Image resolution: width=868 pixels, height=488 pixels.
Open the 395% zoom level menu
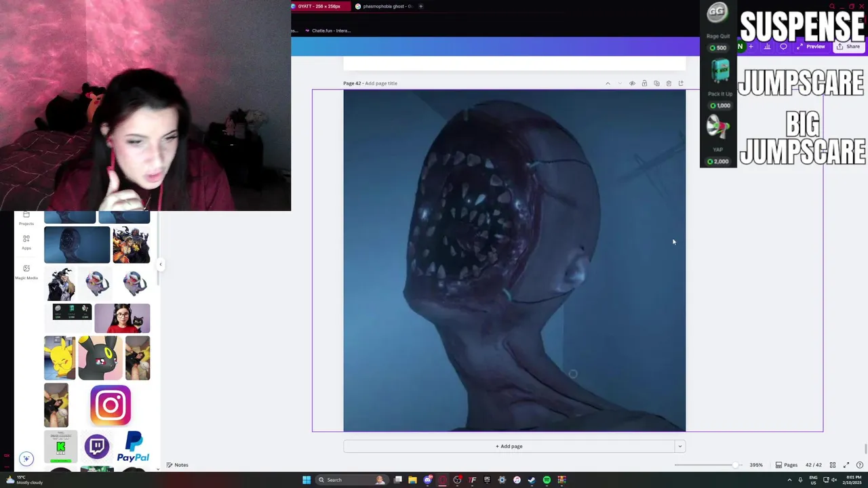coord(756,465)
